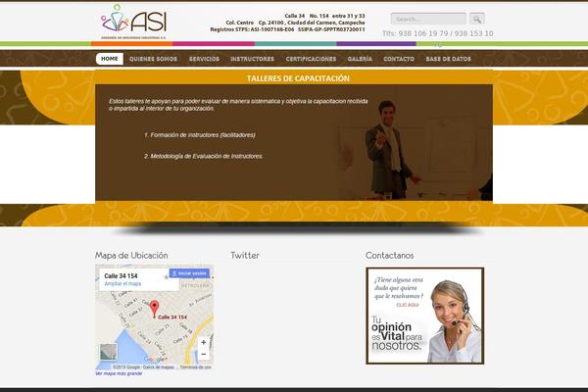Open the GALERÍA menu item

(360, 59)
